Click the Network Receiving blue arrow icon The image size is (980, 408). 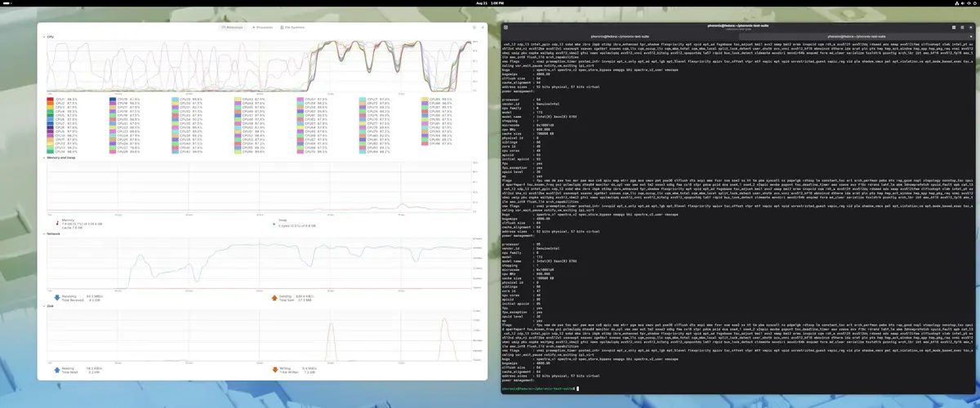(57, 297)
